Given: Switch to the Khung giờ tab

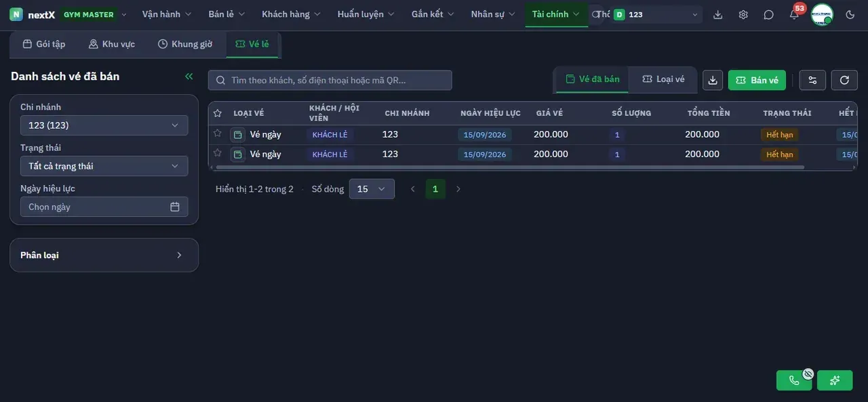Looking at the screenshot, I should click(x=185, y=44).
